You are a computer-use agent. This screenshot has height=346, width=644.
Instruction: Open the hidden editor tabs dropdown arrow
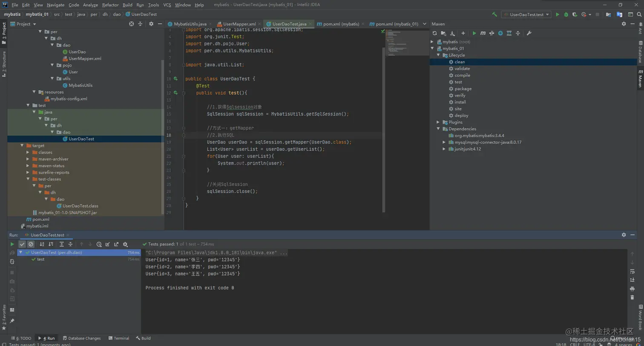click(424, 24)
